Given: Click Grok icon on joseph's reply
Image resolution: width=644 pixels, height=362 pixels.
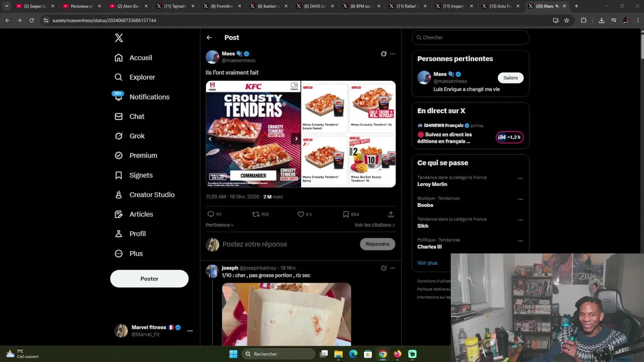Looking at the screenshot, I should 384,268.
